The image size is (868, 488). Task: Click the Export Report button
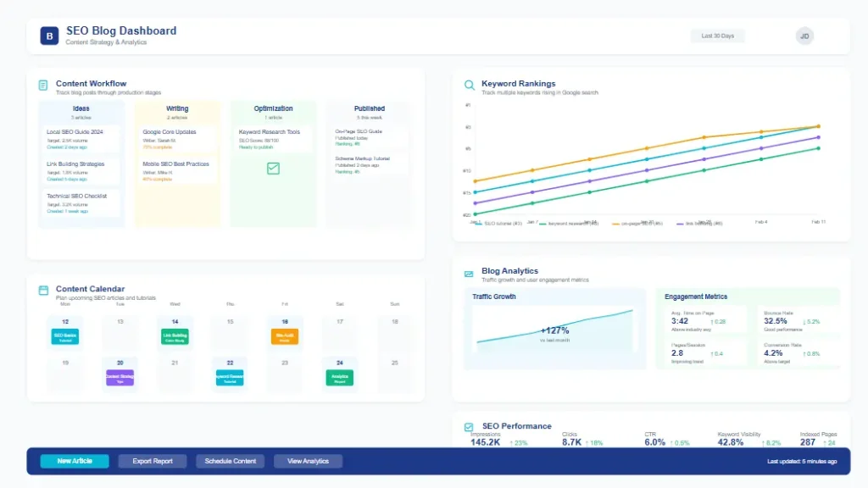153,461
